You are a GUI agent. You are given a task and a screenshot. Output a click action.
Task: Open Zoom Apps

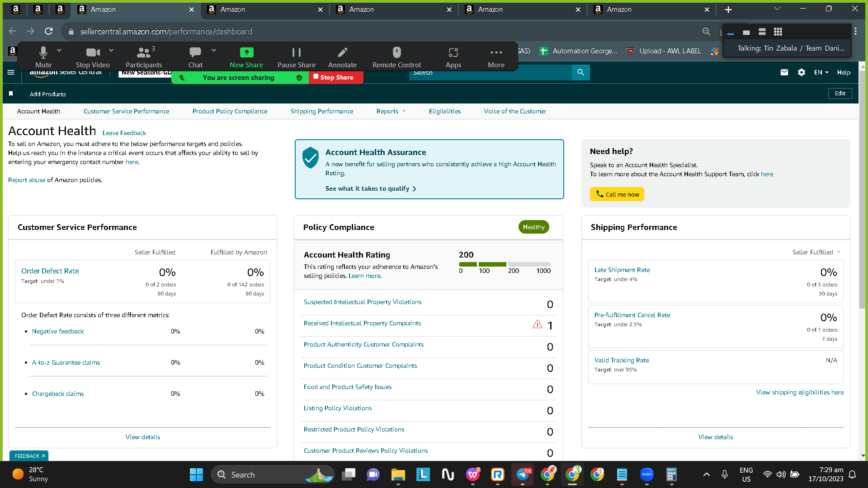click(453, 57)
